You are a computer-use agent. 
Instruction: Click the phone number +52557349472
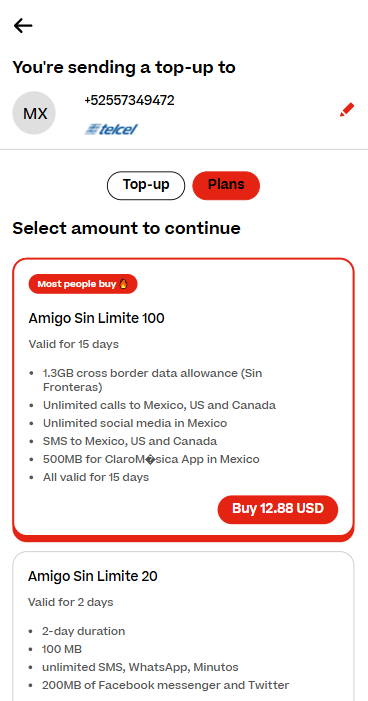(x=129, y=100)
